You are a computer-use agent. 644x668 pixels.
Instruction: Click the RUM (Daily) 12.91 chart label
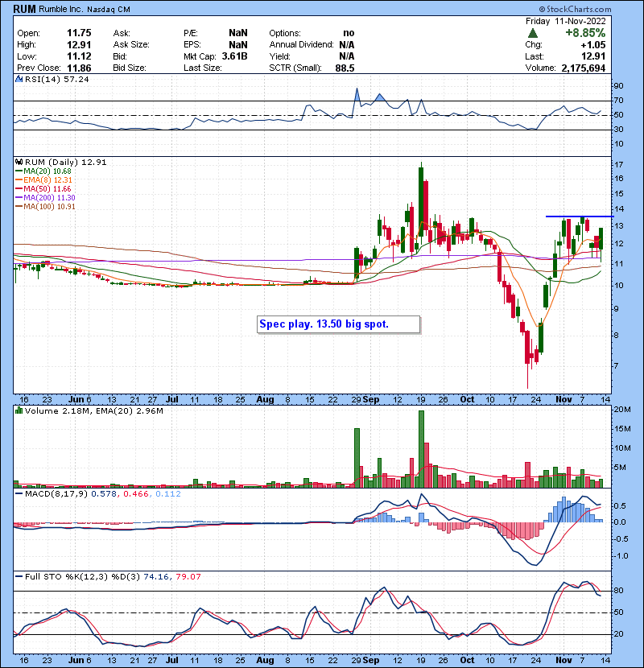(x=66, y=163)
